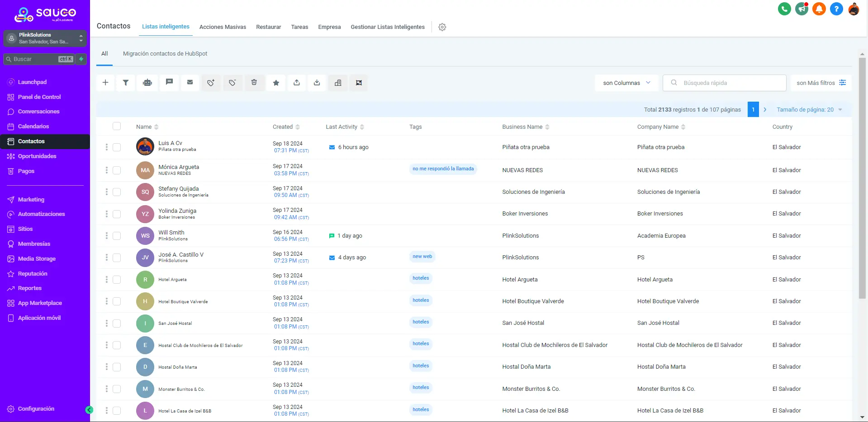Open Oportunidades in sidebar

pos(37,156)
